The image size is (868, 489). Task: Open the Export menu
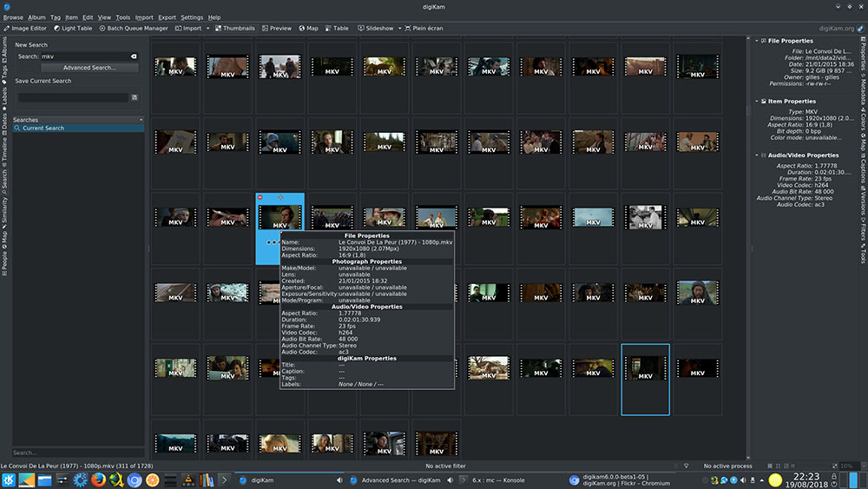(x=166, y=17)
